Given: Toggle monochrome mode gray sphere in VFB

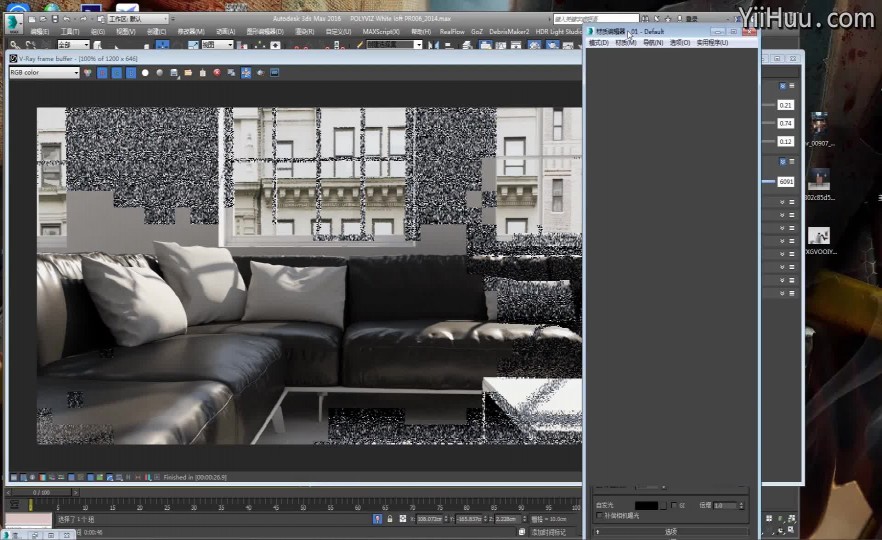Looking at the screenshot, I should click(x=159, y=73).
